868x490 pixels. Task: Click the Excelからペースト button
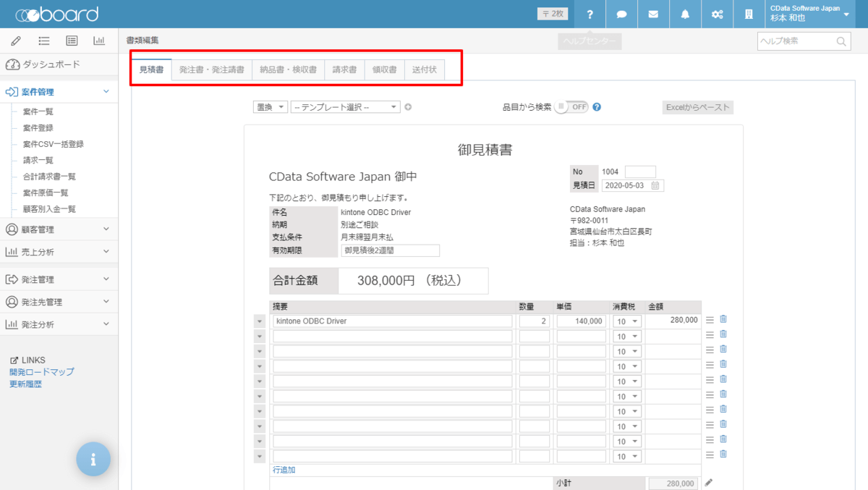(697, 107)
